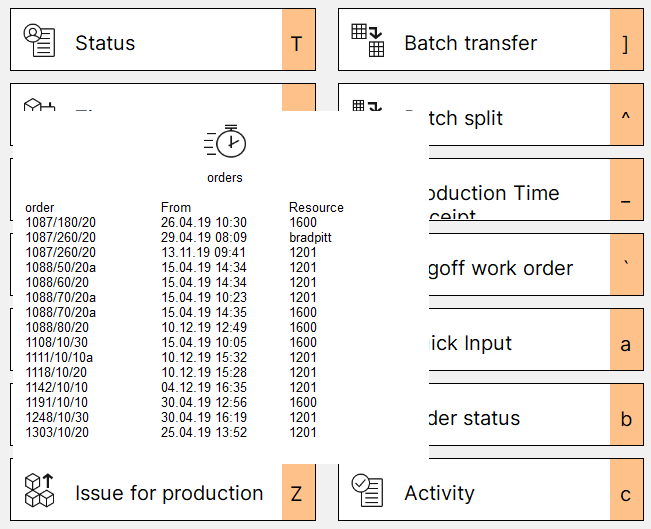Click the Status icon with person and list
Viewport: 651px width, 529px height.
pos(40,41)
